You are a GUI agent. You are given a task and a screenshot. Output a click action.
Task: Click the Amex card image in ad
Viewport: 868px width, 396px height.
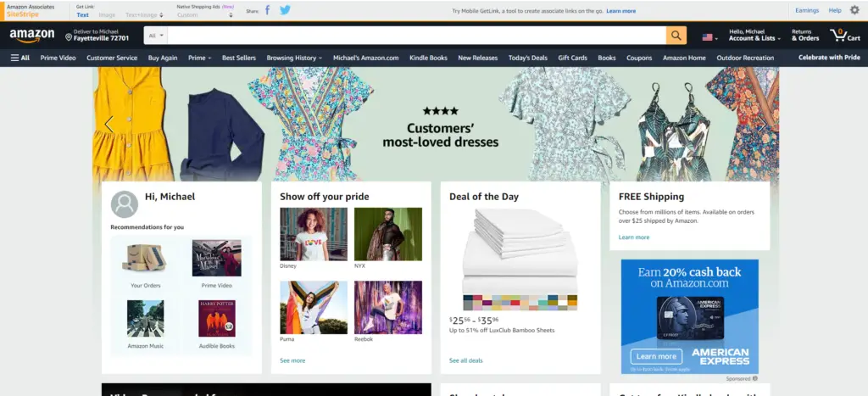tap(690, 318)
